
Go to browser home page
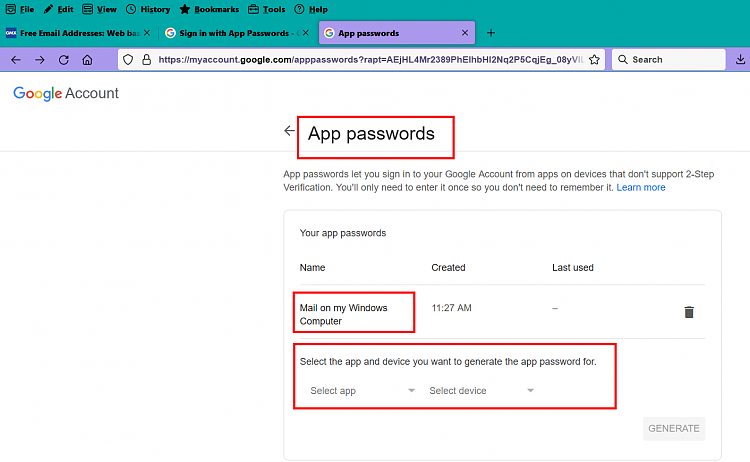pyautogui.click(x=87, y=60)
